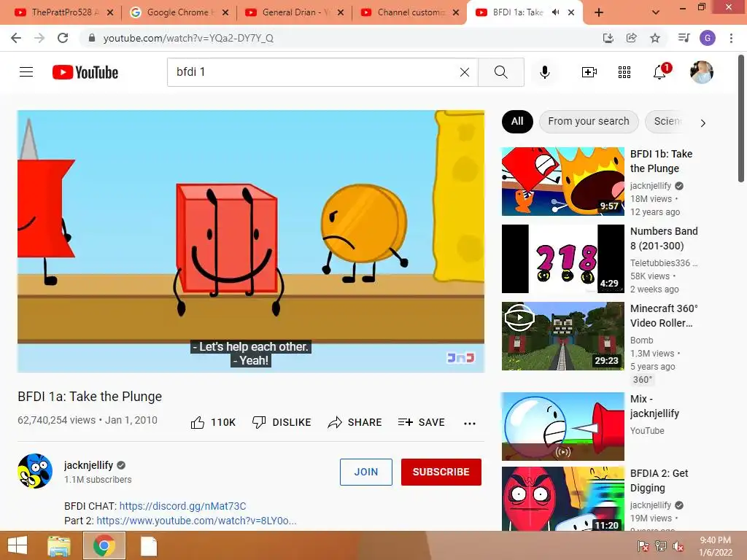Go to YouTube home via logo
Screen dimensions: 747x560
tap(85, 72)
